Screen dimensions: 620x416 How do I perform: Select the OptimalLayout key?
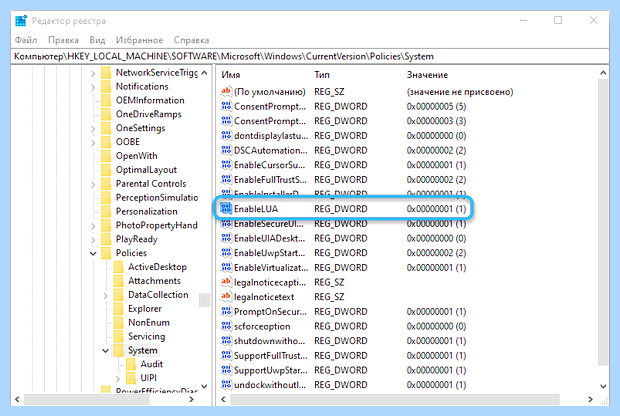(146, 170)
